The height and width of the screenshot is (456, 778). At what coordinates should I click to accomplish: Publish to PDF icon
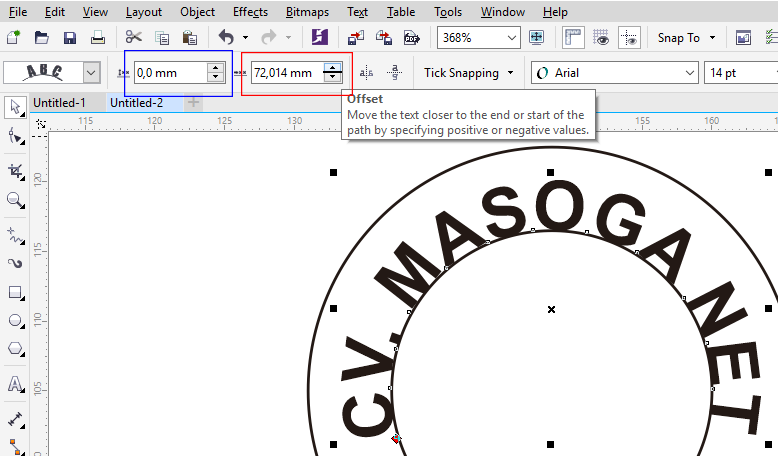[411, 38]
